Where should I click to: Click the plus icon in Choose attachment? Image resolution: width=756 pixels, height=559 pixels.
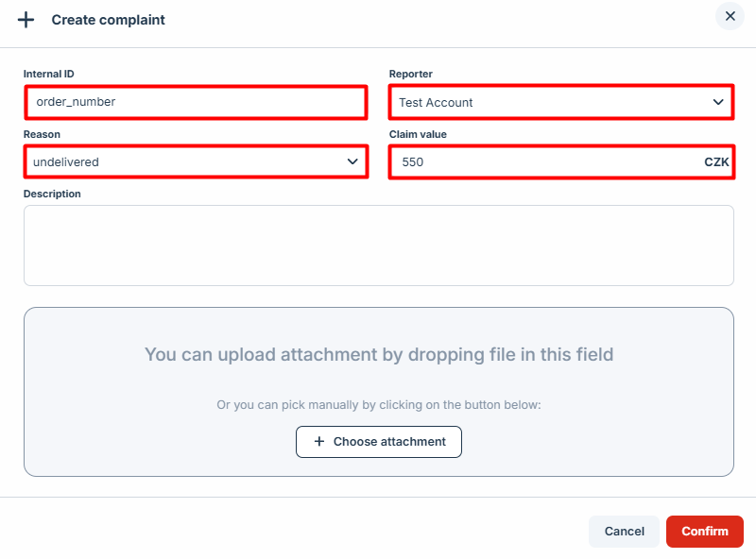point(319,442)
